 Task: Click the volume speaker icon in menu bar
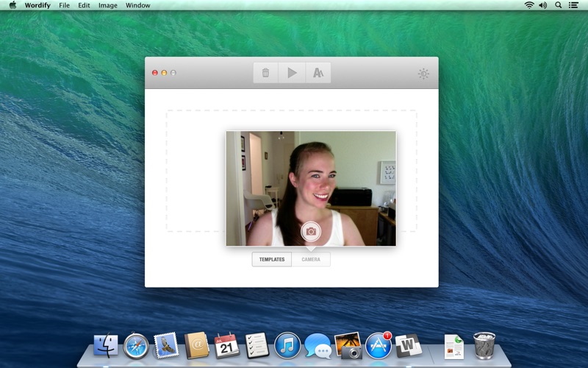[542, 5]
